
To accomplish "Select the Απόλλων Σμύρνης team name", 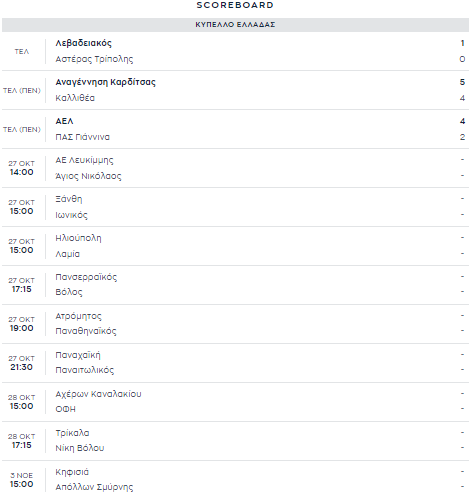I will pos(94,487).
